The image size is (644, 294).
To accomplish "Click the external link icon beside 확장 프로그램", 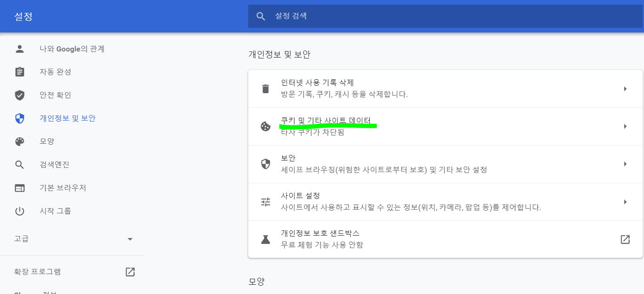I will point(130,272).
